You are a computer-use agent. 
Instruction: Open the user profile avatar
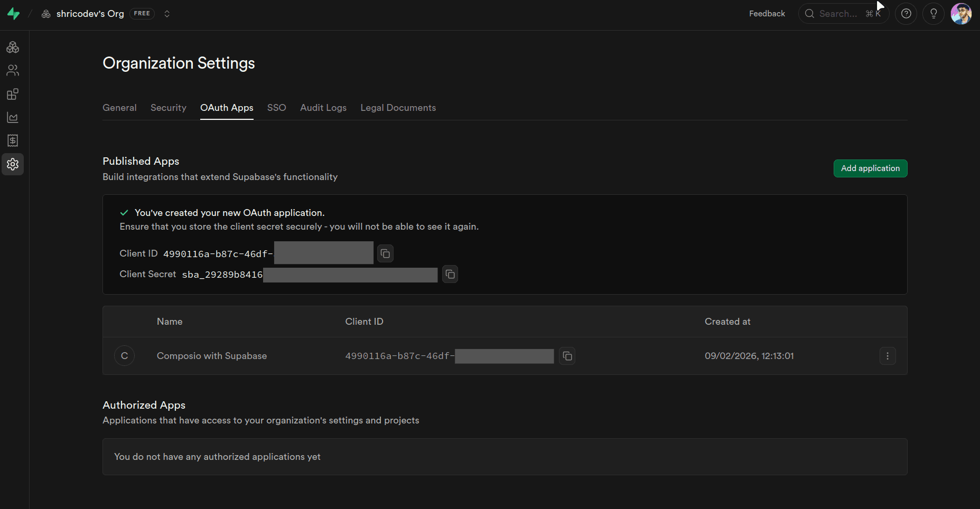point(961,14)
